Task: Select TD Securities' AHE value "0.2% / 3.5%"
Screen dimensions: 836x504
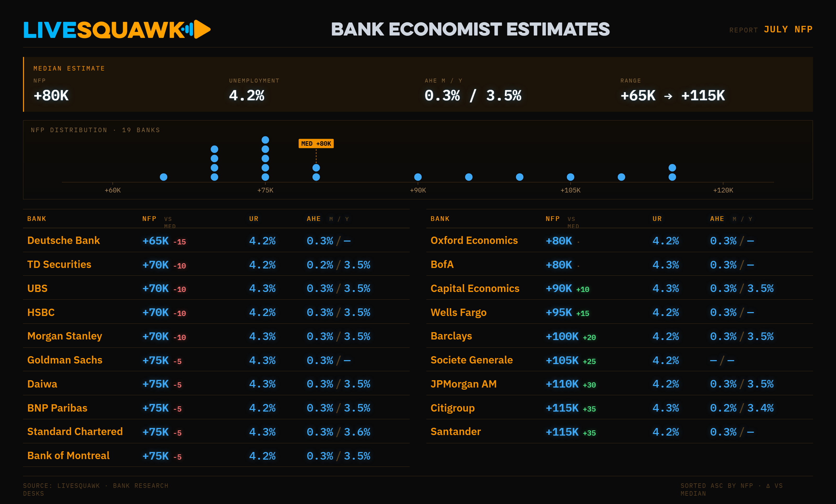Action: pyautogui.click(x=339, y=265)
